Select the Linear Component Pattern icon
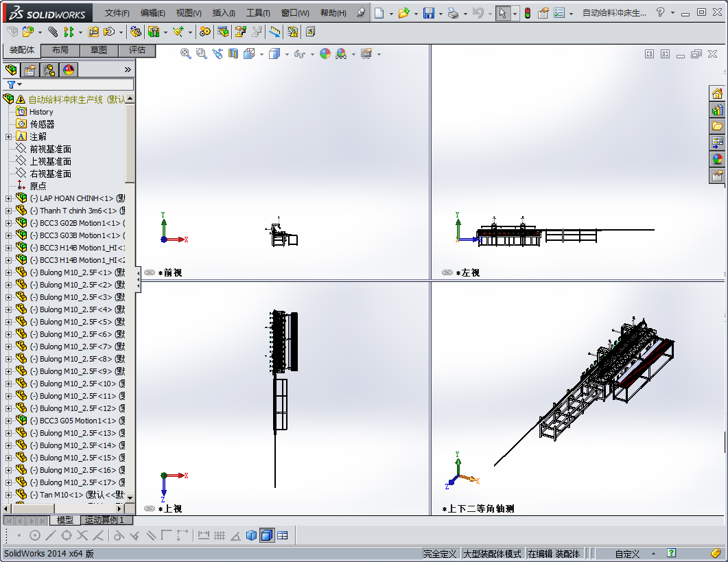This screenshot has width=728, height=562. pos(69,32)
